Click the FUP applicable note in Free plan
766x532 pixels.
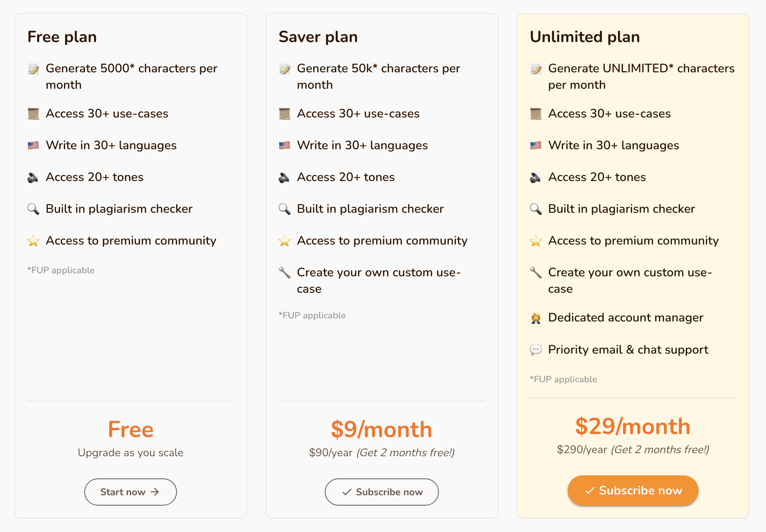click(x=61, y=270)
